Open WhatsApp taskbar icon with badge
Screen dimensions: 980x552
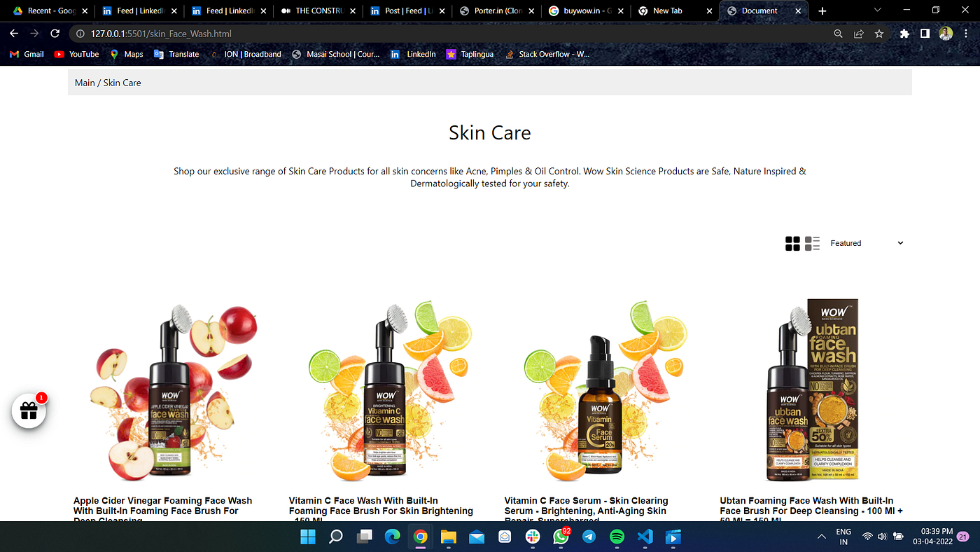(x=561, y=537)
